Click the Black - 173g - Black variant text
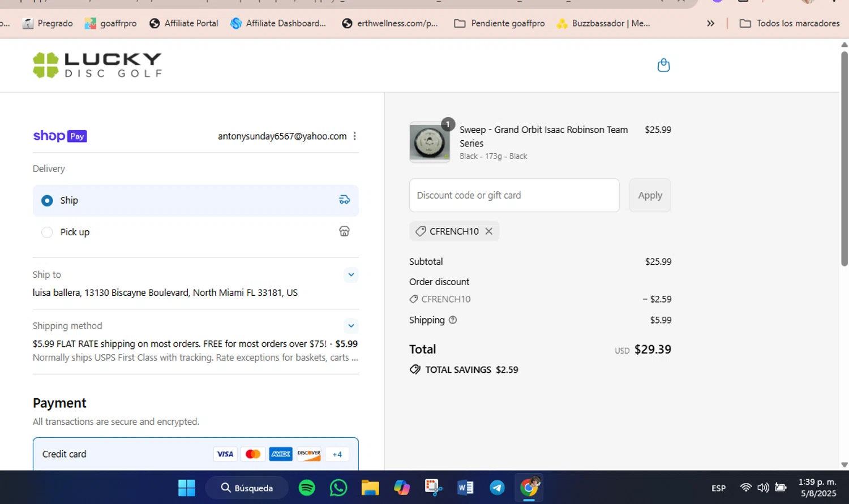The height and width of the screenshot is (504, 849). (x=493, y=156)
